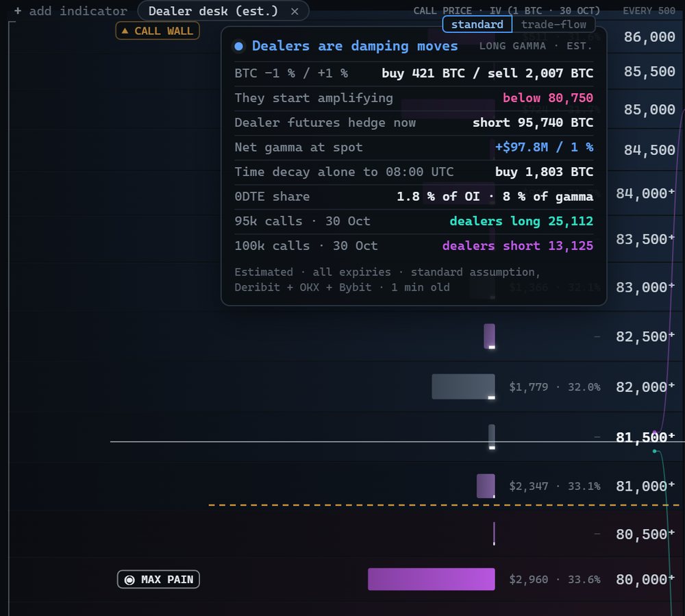Click the $2,960 · 33.6% call price
Image resolution: width=685 pixels, height=616 pixels.
(x=554, y=579)
